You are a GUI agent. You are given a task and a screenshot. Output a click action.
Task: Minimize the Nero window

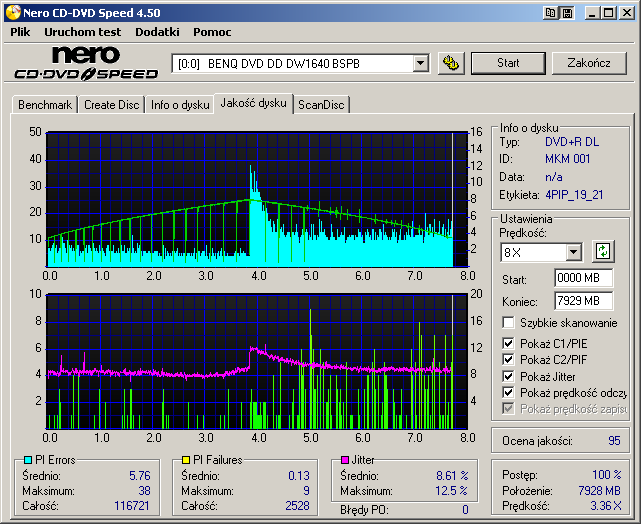592,13
